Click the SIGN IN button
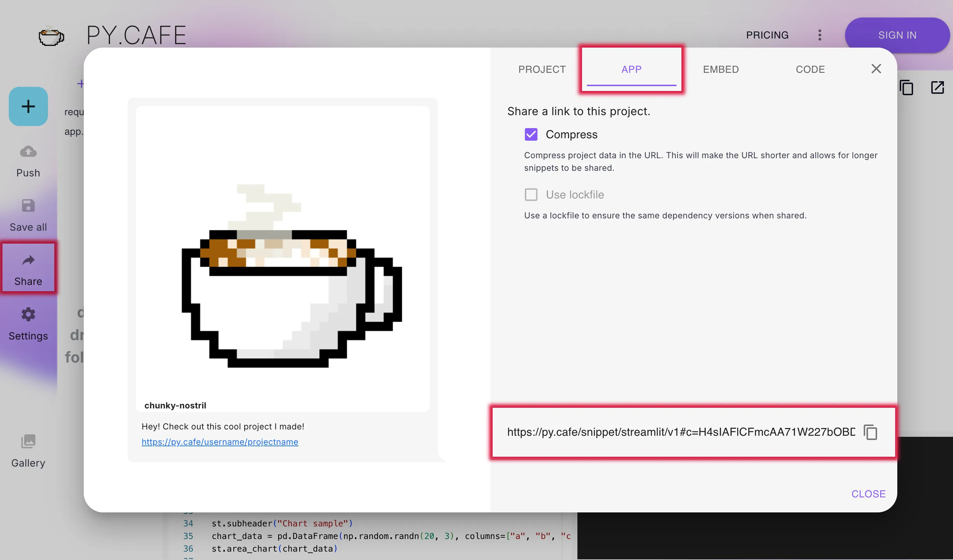 click(x=897, y=35)
